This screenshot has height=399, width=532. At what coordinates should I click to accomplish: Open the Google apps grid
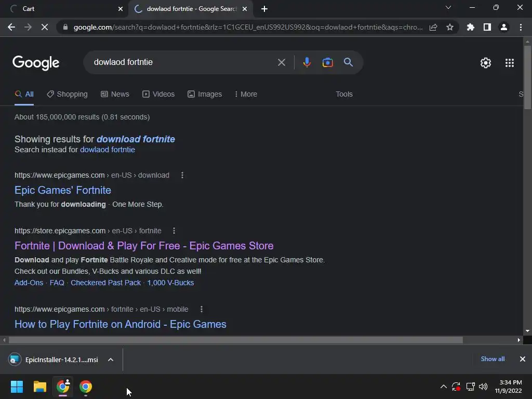tap(510, 63)
